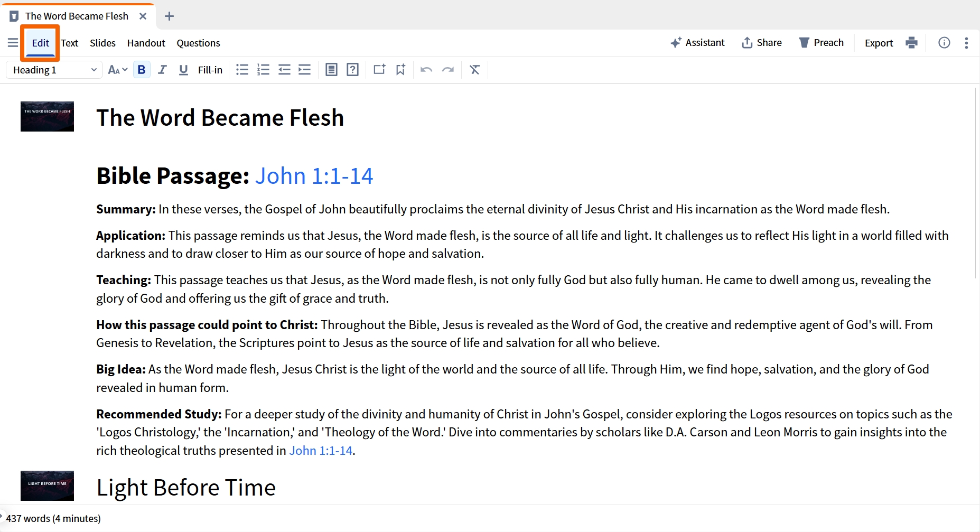Follow the John 1:1-14 link in Recommended Study

point(321,451)
